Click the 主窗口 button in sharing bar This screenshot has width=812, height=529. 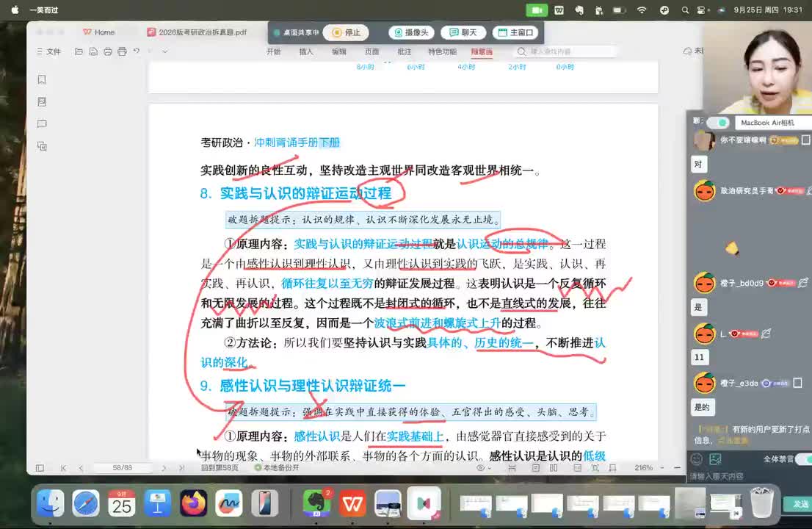click(x=515, y=32)
